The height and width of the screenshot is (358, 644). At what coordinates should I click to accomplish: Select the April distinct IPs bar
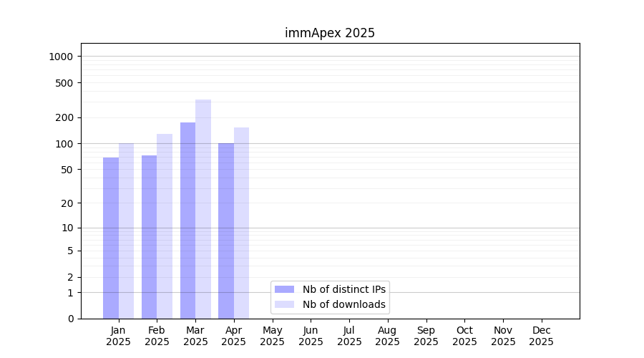[x=226, y=231]
